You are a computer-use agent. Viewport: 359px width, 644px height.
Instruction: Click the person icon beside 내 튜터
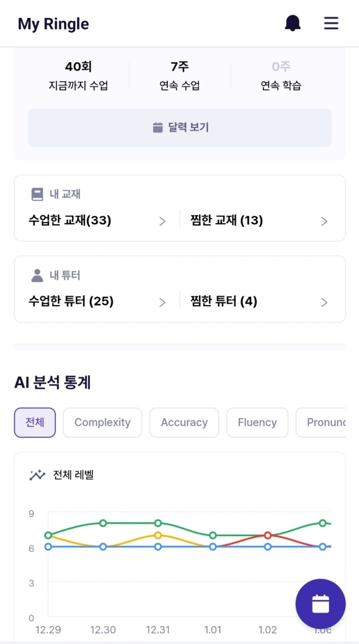pos(37,276)
